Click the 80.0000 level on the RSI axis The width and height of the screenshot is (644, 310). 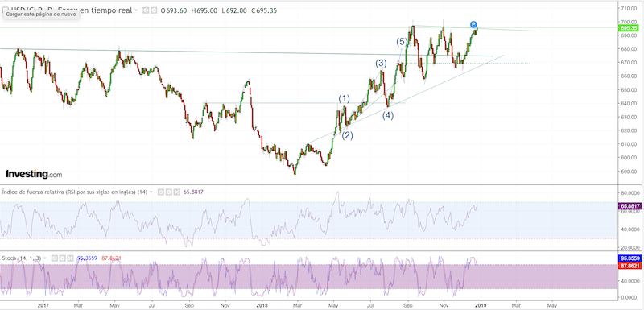click(x=630, y=192)
